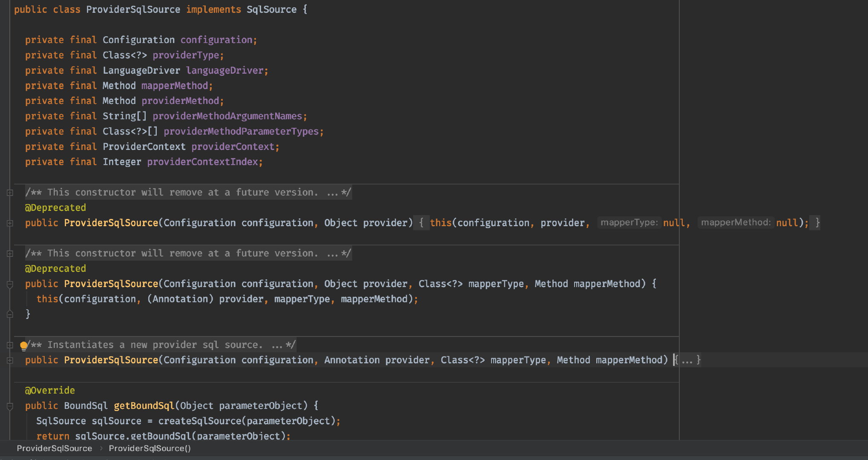Click the fold-end marker beside the closing brace

click(10, 314)
